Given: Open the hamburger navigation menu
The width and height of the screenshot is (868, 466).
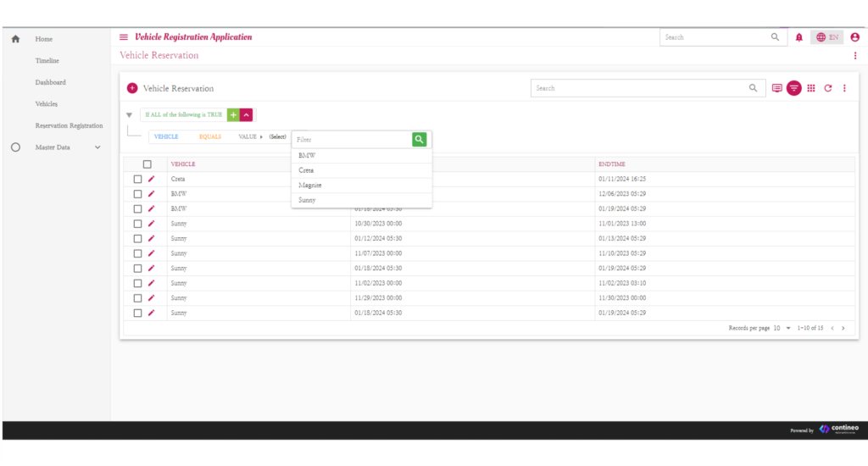Looking at the screenshot, I should pyautogui.click(x=124, y=37).
